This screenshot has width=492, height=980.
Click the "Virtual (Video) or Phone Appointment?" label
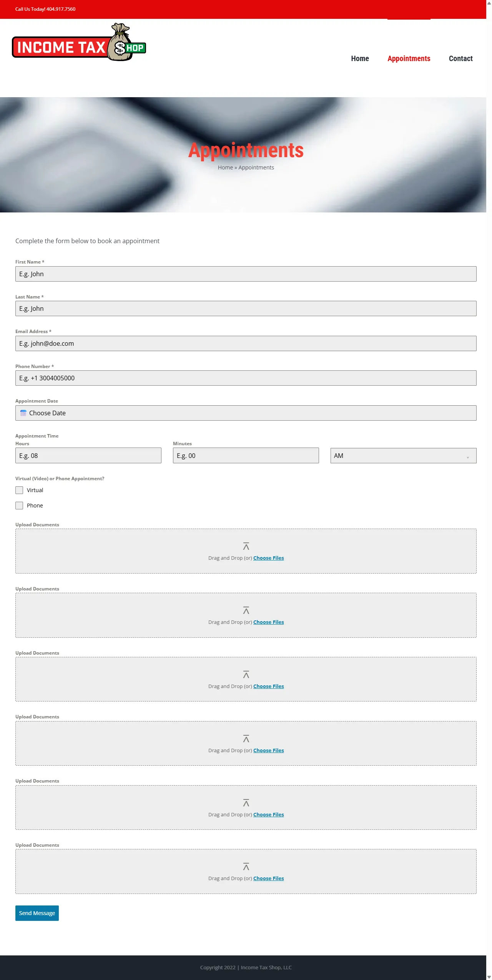[x=60, y=479]
